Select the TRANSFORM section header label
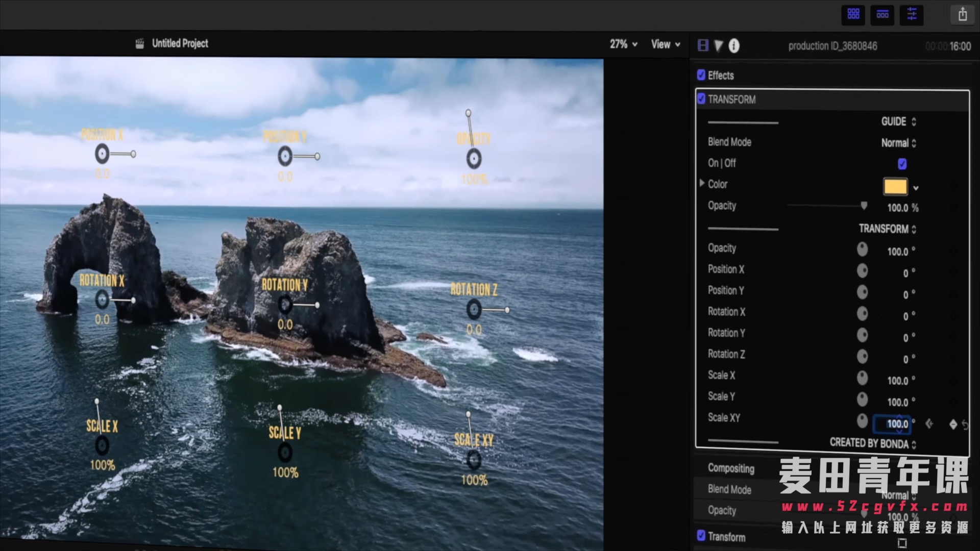 pos(731,99)
